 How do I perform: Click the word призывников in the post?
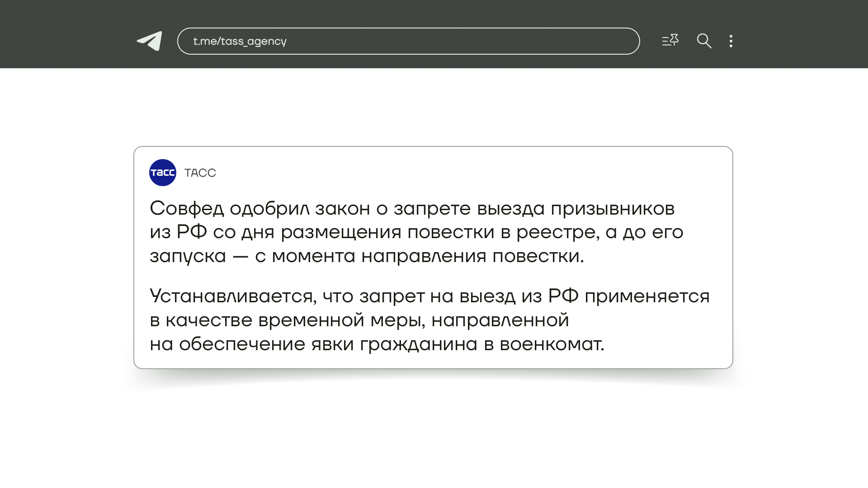tap(612, 209)
